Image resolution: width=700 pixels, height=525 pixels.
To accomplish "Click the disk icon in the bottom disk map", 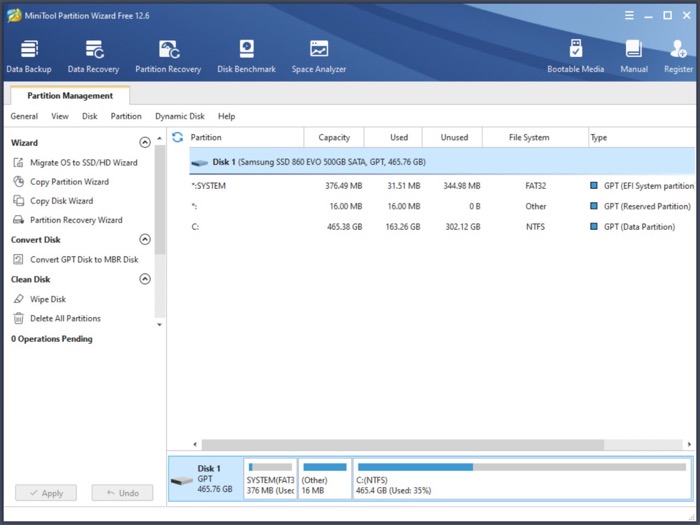I will click(x=182, y=481).
